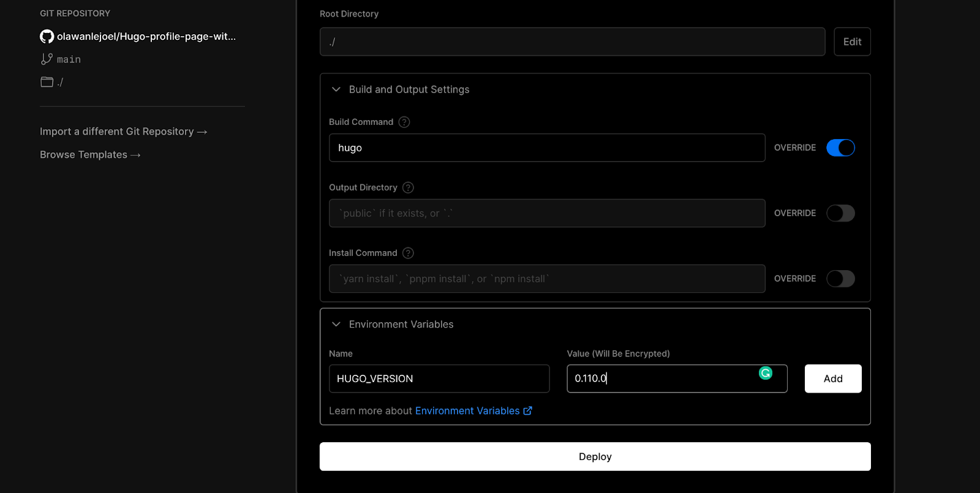Screen dimensions: 980x493
Task: Click the GitHub logo icon beside repository name
Action: (x=47, y=37)
